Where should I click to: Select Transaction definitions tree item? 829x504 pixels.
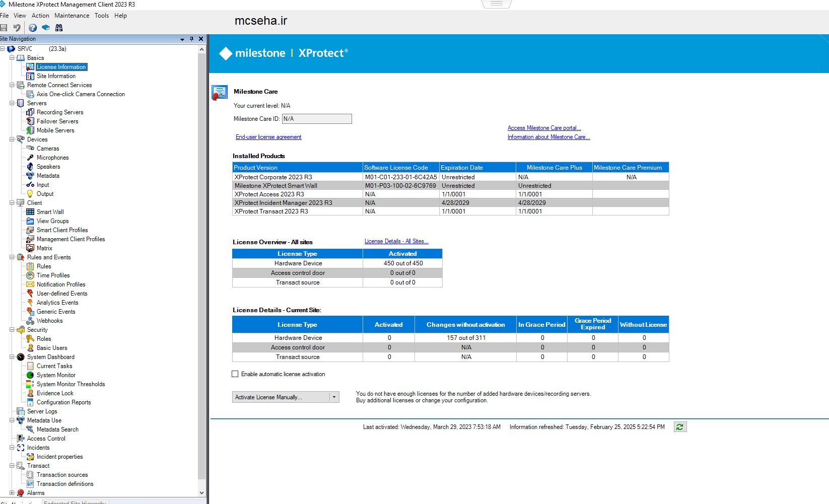point(65,484)
